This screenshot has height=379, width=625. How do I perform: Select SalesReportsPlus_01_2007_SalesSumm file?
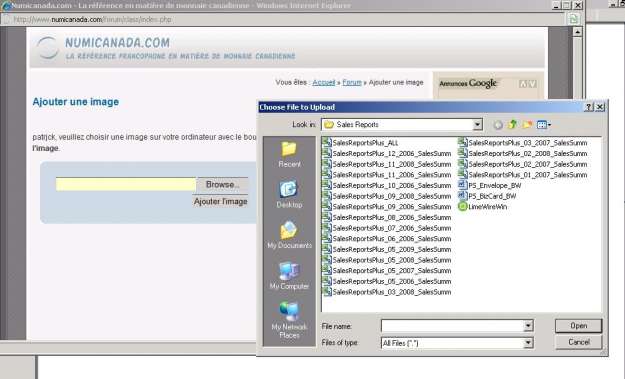pos(523,175)
